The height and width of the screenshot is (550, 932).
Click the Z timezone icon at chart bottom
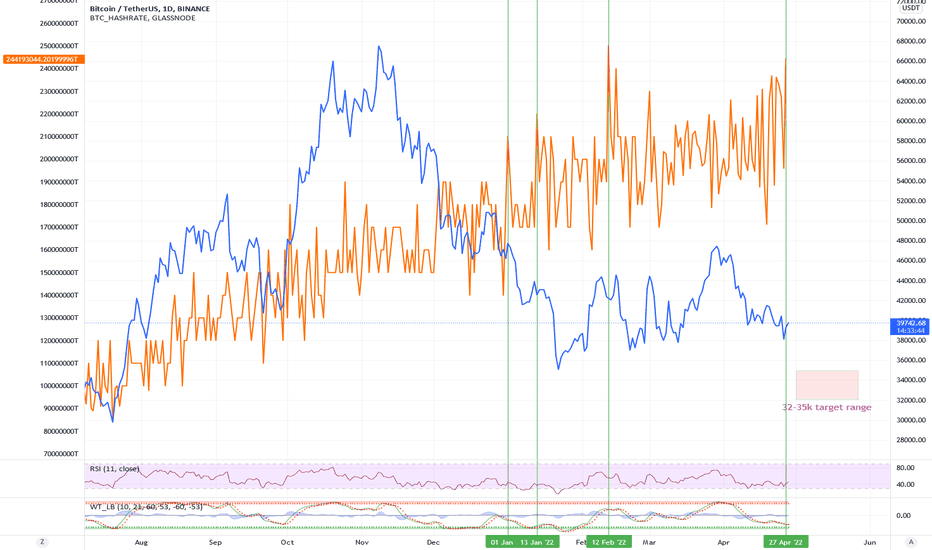click(x=42, y=542)
